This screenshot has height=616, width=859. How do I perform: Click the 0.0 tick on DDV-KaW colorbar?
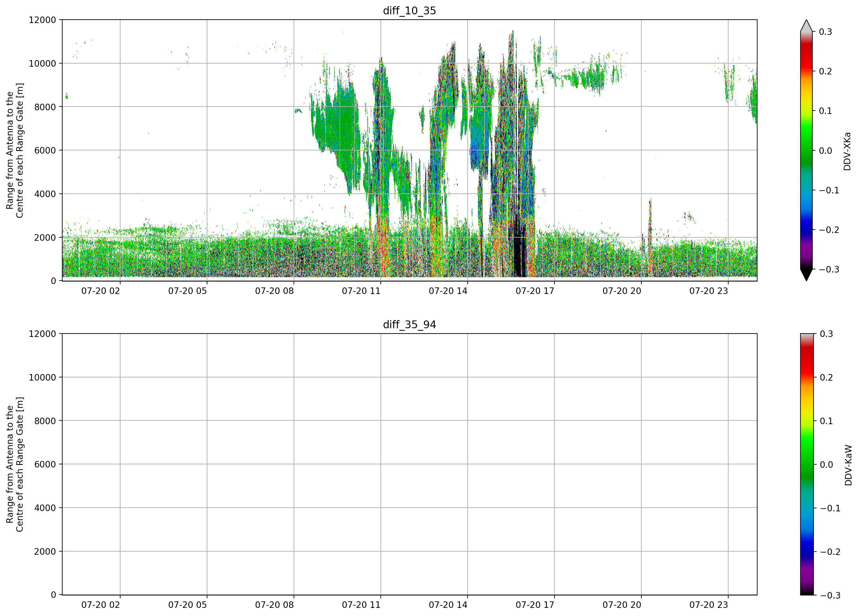(826, 464)
